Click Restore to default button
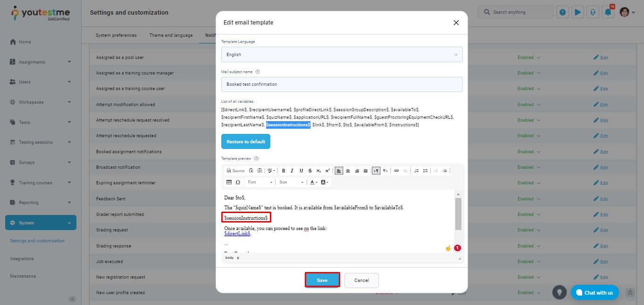This screenshot has height=305, width=644. tap(246, 141)
